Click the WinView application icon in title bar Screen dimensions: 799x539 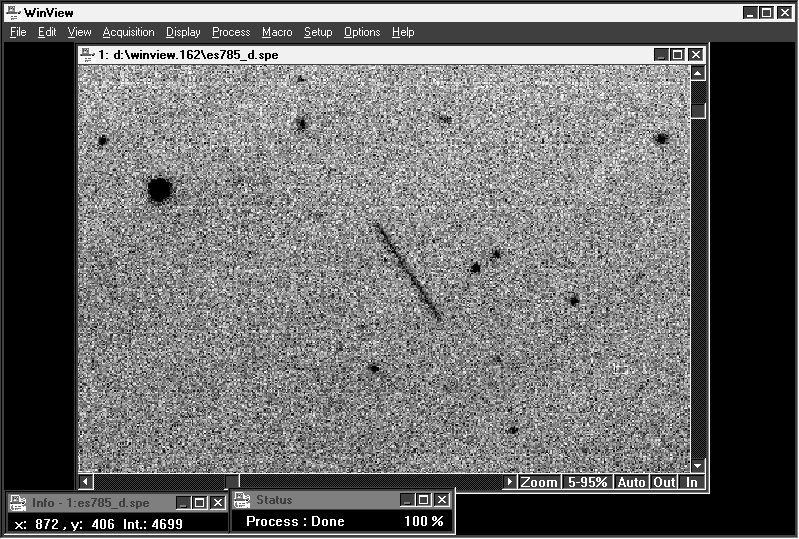12,12
